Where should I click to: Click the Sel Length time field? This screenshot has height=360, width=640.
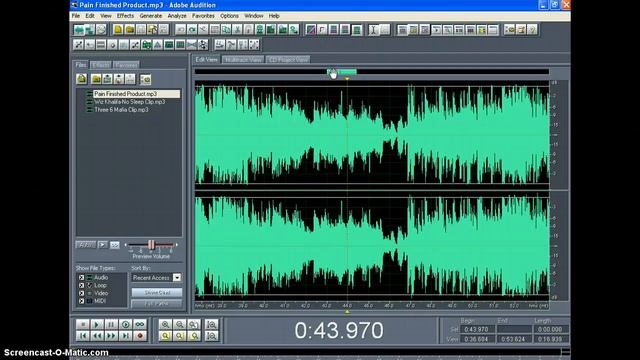tap(550, 329)
